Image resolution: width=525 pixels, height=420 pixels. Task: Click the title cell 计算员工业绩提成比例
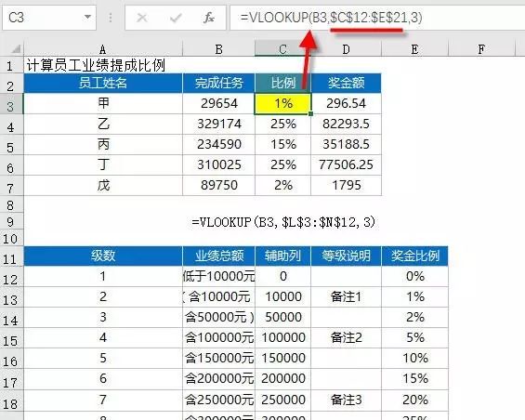(x=96, y=65)
